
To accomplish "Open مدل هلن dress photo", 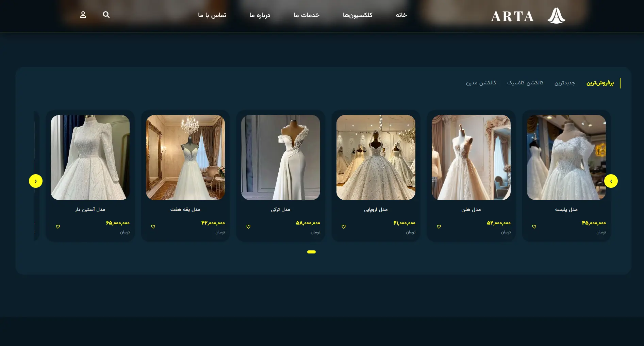I will tap(471, 158).
